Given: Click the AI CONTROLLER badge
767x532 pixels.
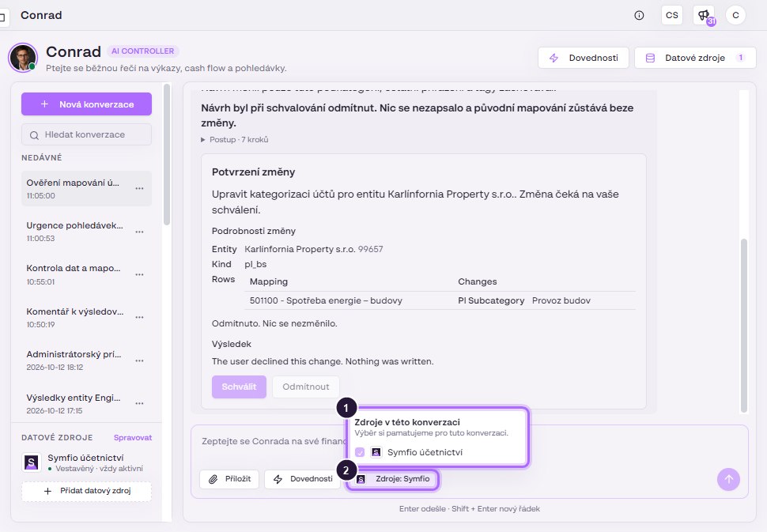Looking at the screenshot, I should click(x=142, y=51).
